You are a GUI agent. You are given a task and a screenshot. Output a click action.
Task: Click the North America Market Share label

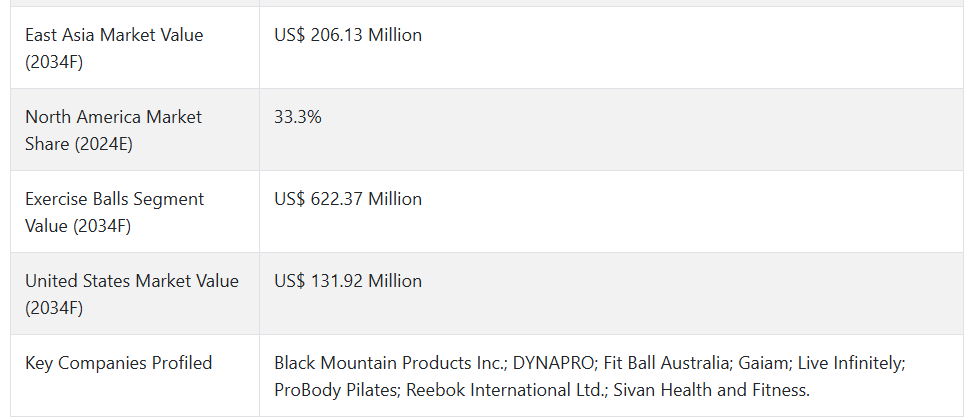point(113,130)
